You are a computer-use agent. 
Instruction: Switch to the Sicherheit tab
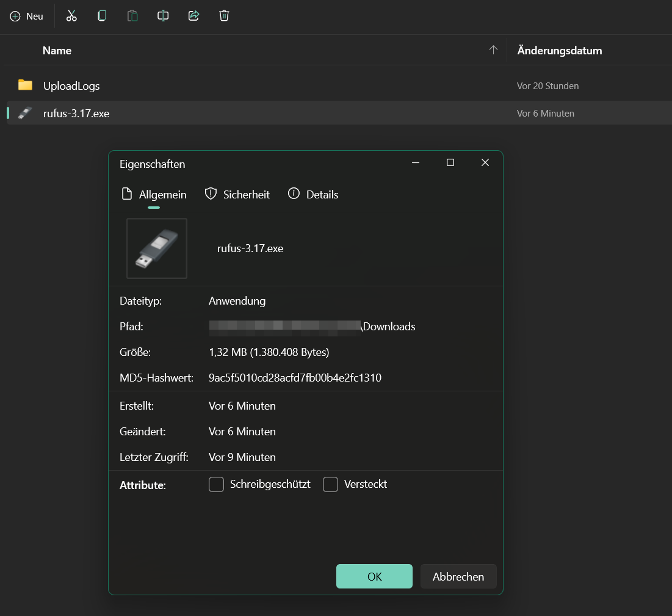point(245,194)
